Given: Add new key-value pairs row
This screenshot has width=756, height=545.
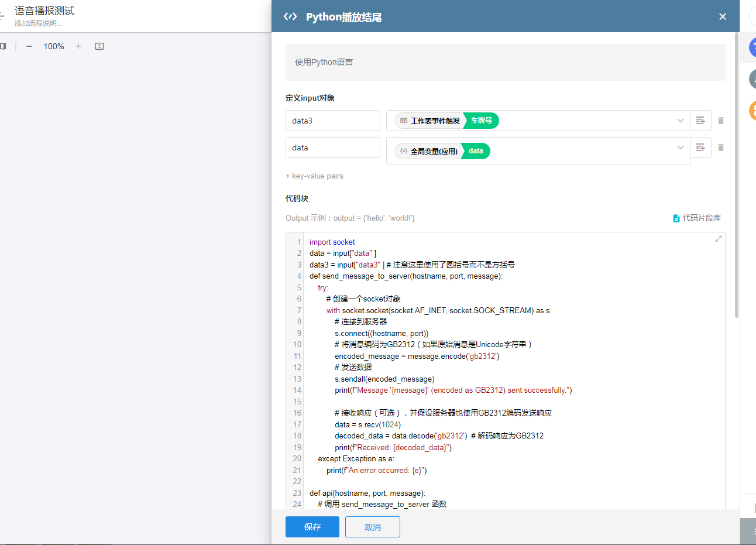Looking at the screenshot, I should tap(314, 176).
